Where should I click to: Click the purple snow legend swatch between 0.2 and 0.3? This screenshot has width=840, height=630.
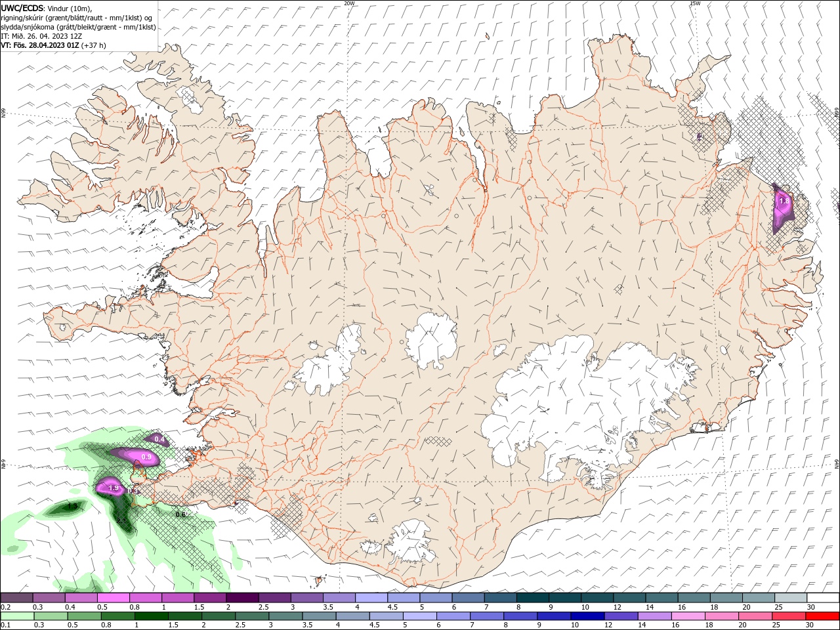(x=16, y=598)
